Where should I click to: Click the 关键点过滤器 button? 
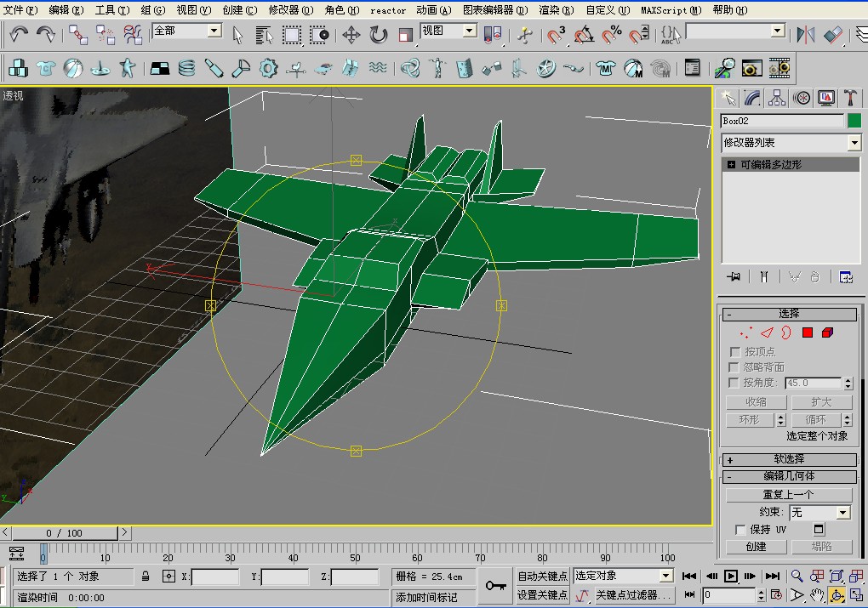tap(633, 595)
